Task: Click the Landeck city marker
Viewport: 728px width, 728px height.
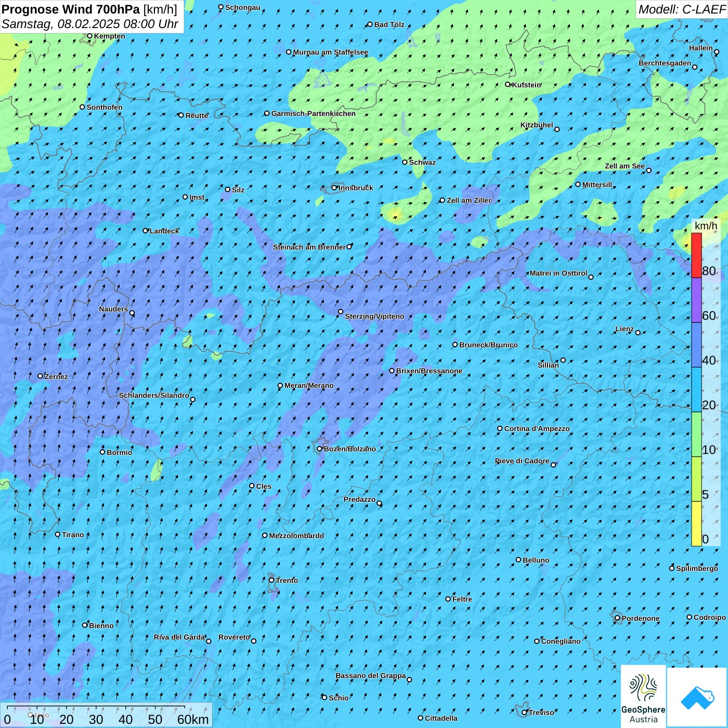Action: coord(146,230)
